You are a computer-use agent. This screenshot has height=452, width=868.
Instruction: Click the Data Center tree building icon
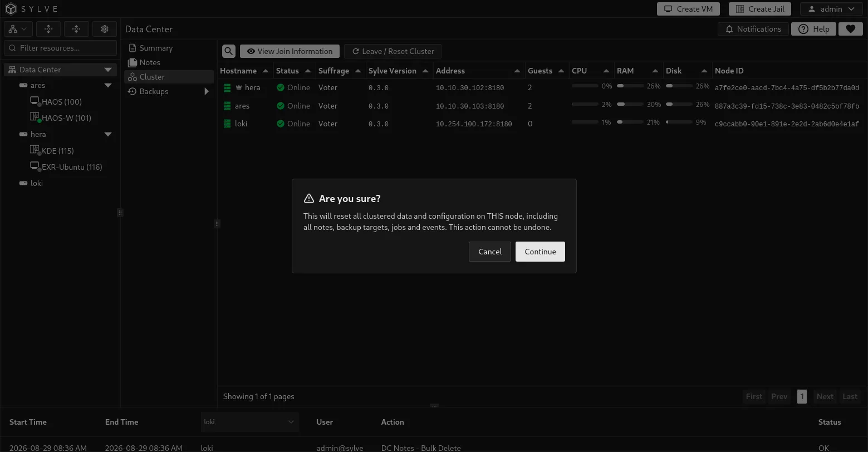point(12,70)
